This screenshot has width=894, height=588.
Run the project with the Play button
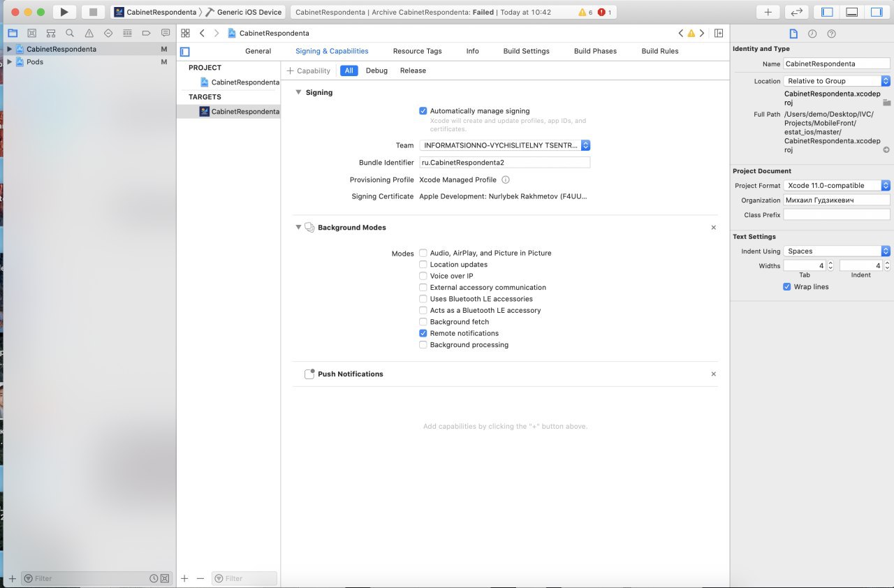[64, 12]
